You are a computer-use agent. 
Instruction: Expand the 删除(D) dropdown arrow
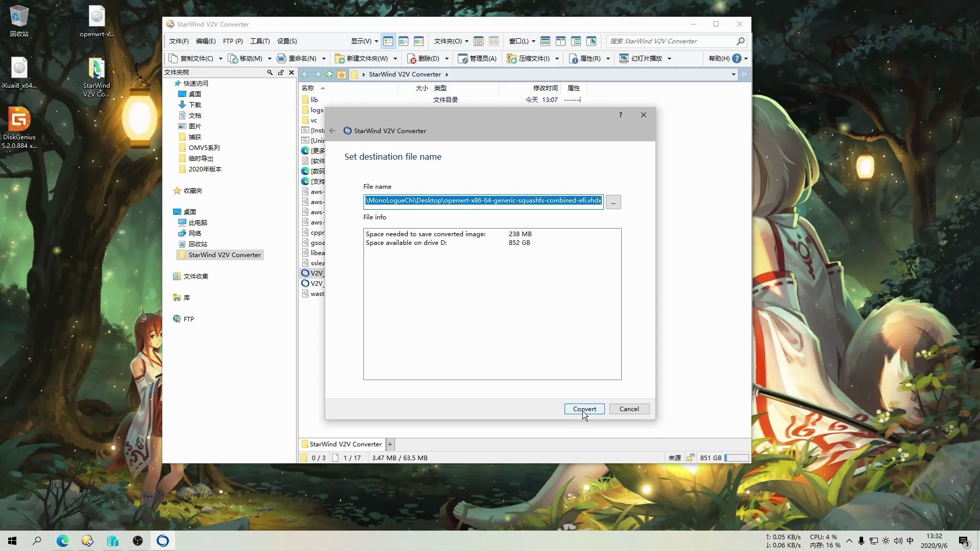(x=447, y=59)
